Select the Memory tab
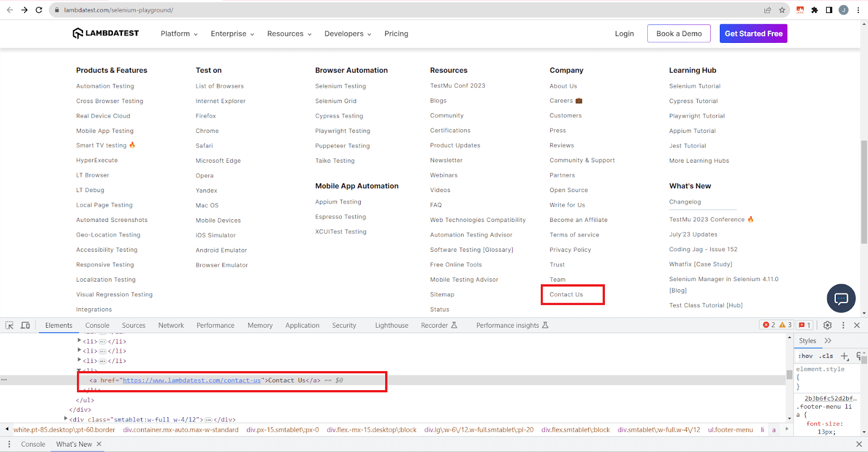The image size is (868, 452). point(260,326)
